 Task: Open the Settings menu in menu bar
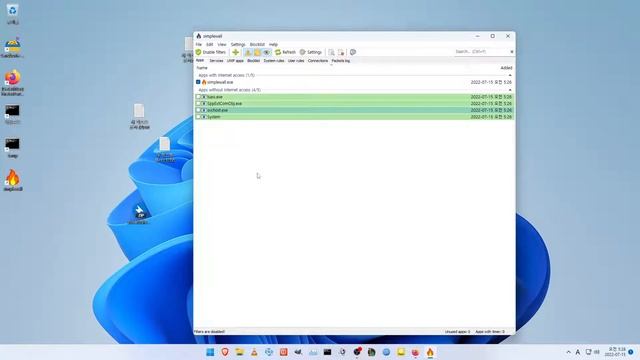(238, 44)
